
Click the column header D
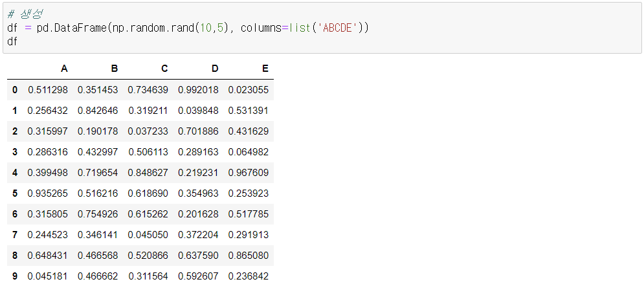[215, 69]
